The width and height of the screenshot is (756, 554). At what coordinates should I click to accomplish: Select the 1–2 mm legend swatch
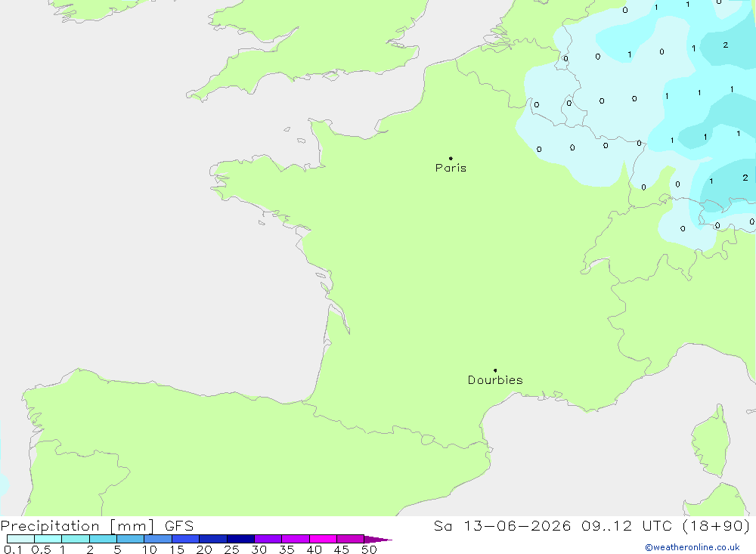(76, 539)
